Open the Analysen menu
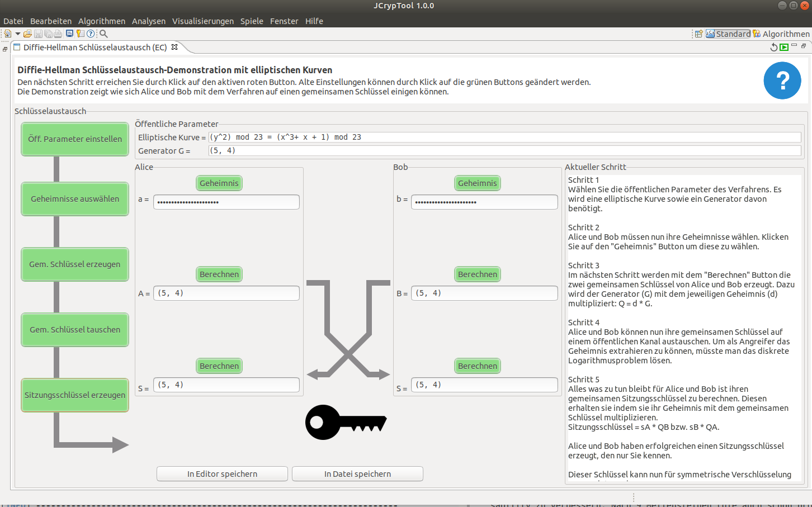The width and height of the screenshot is (812, 507). click(x=149, y=21)
